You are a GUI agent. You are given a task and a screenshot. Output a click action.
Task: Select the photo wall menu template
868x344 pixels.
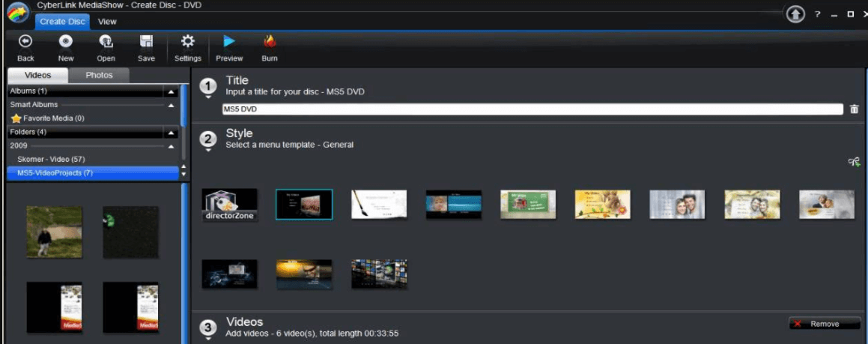click(379, 274)
